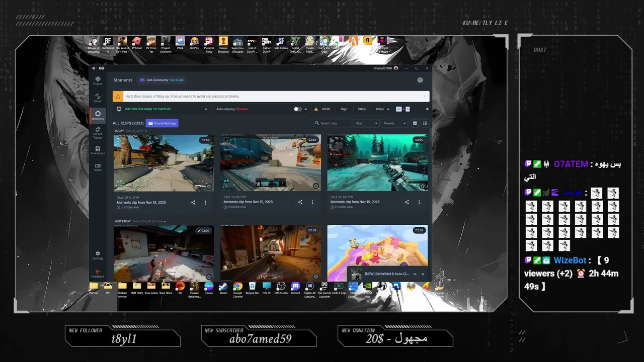This screenshot has width=644, height=362.
Task: Share the first Call of Duty clip
Action: (193, 203)
